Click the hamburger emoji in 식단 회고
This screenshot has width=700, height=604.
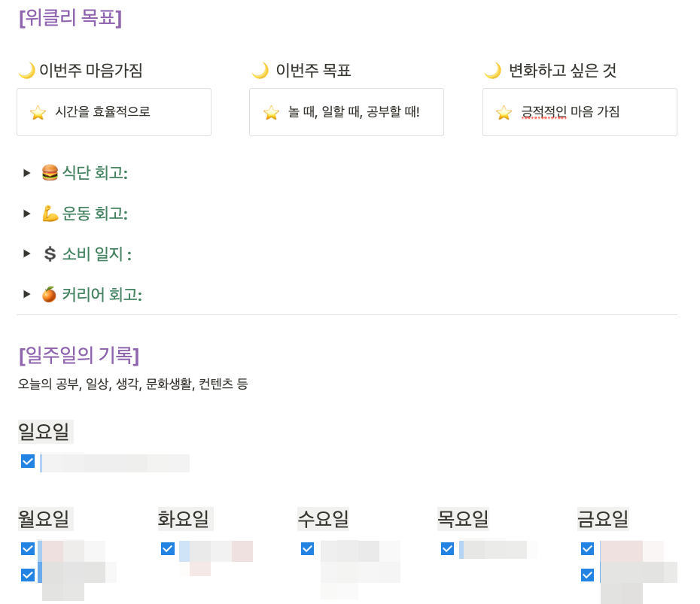click(x=50, y=173)
